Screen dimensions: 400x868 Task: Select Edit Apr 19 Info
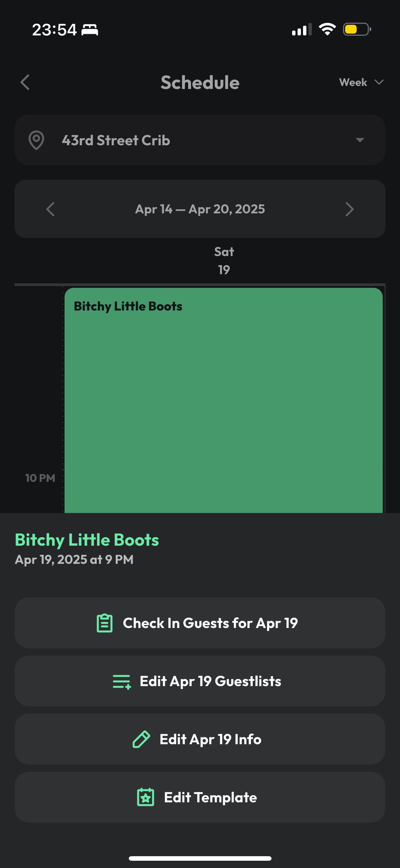(x=200, y=739)
